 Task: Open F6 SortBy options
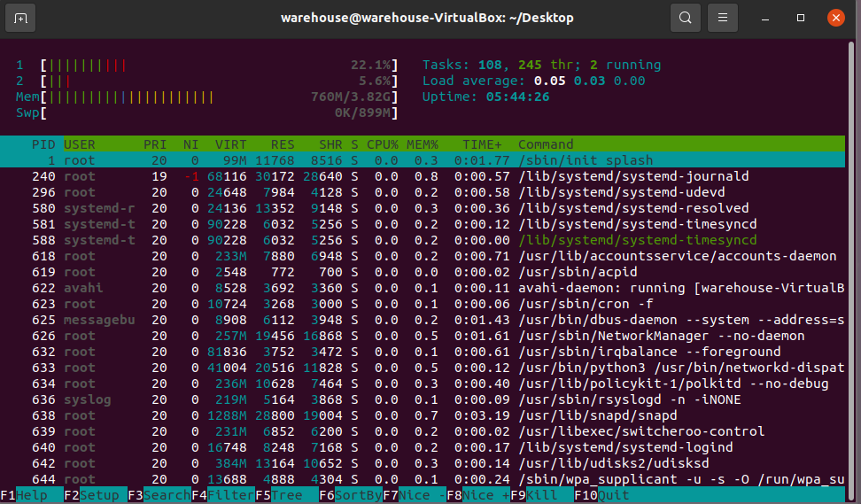pos(350,495)
